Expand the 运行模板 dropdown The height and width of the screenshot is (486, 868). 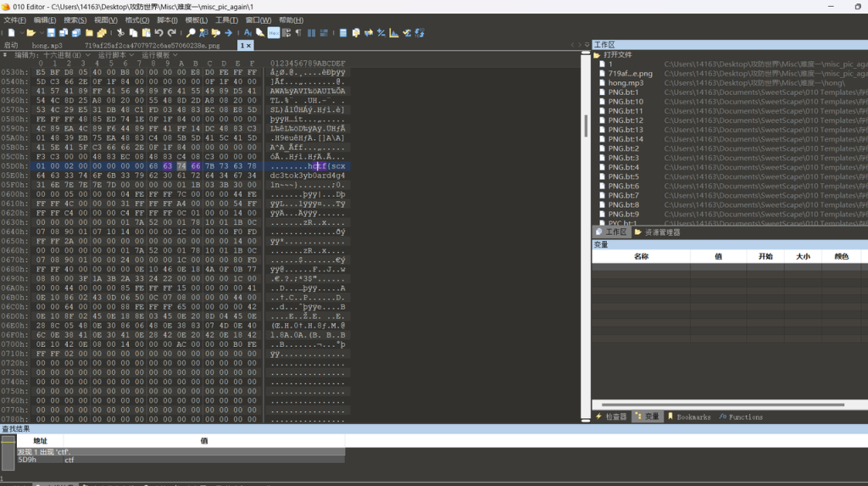coord(160,54)
